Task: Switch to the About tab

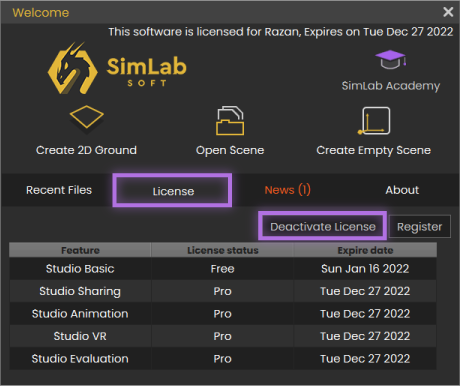Action: (x=402, y=190)
